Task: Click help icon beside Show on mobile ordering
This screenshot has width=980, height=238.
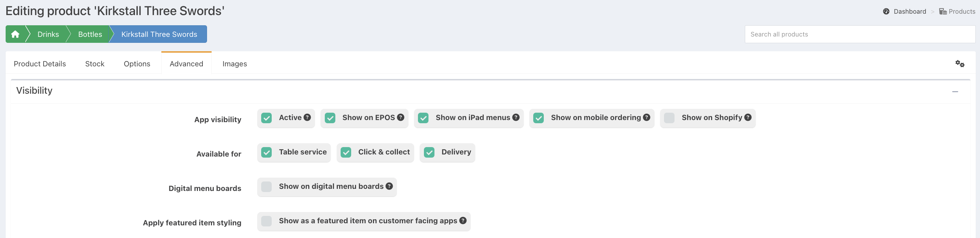Action: (646, 118)
